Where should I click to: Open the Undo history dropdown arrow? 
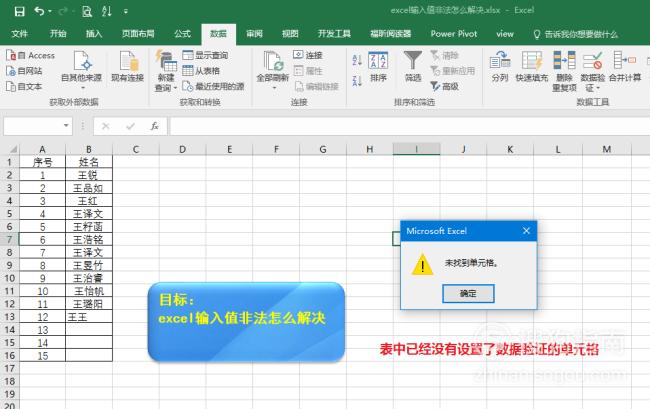click(x=50, y=12)
